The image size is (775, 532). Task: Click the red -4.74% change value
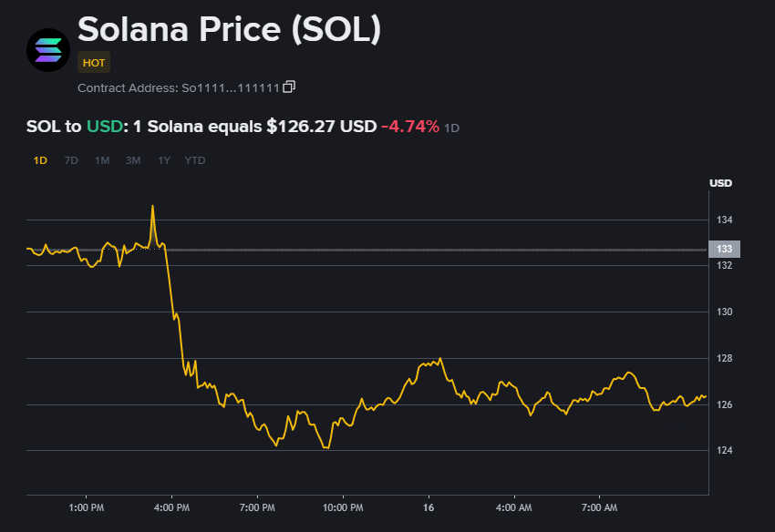[410, 127]
